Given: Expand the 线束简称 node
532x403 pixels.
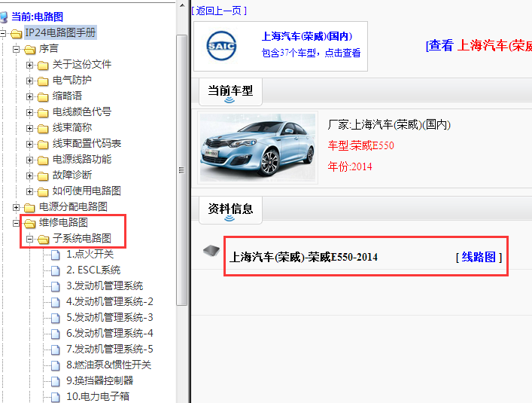Looking at the screenshot, I should 29,128.
